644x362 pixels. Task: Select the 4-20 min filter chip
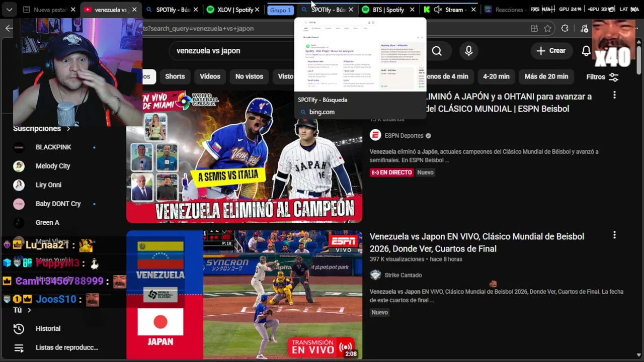[496, 76]
